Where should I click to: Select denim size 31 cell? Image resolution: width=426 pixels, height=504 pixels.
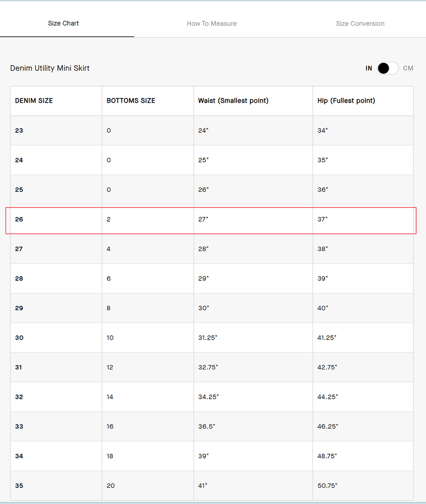(x=56, y=367)
